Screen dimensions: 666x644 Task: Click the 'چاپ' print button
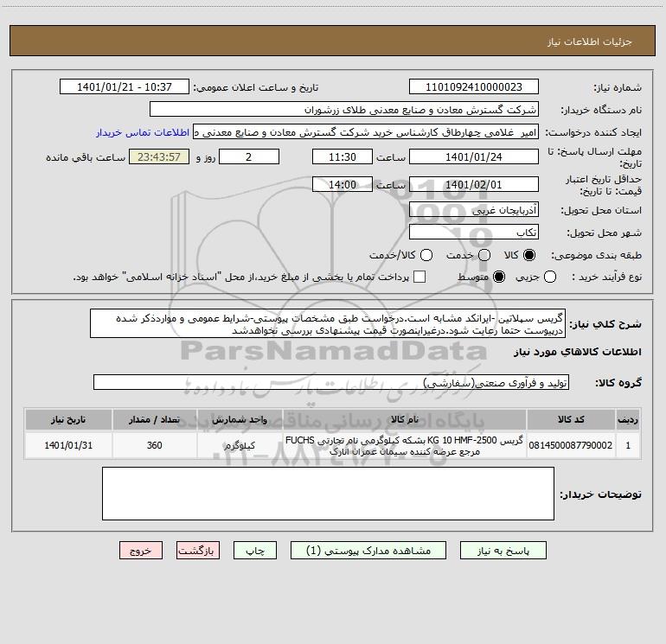click(x=255, y=550)
